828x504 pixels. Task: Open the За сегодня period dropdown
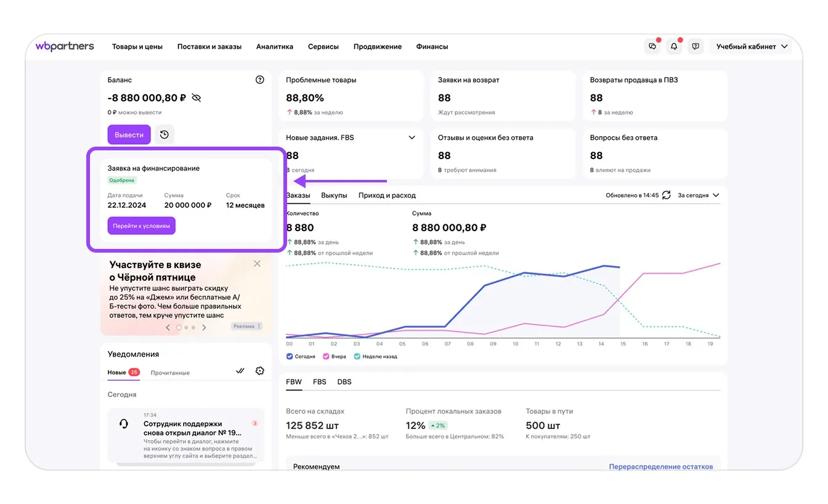699,195
